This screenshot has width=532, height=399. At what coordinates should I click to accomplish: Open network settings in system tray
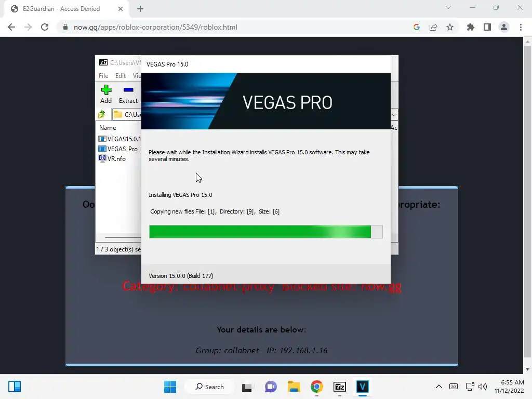pos(470,387)
